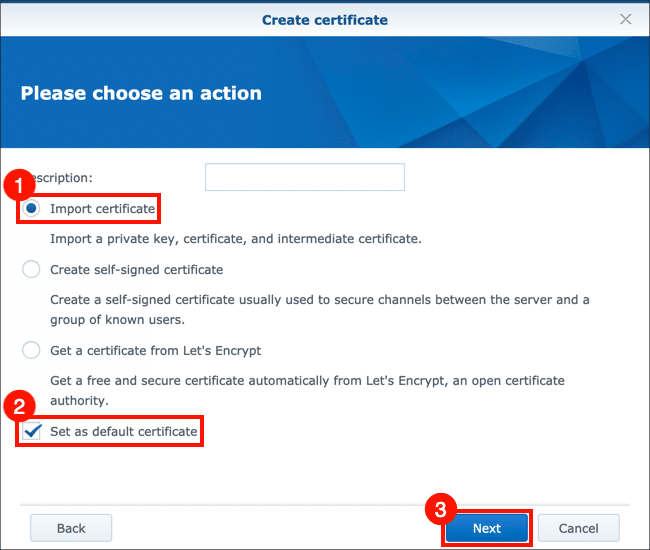Click the "Import certificate" label text
The height and width of the screenshot is (550, 650).
pyautogui.click(x=102, y=209)
